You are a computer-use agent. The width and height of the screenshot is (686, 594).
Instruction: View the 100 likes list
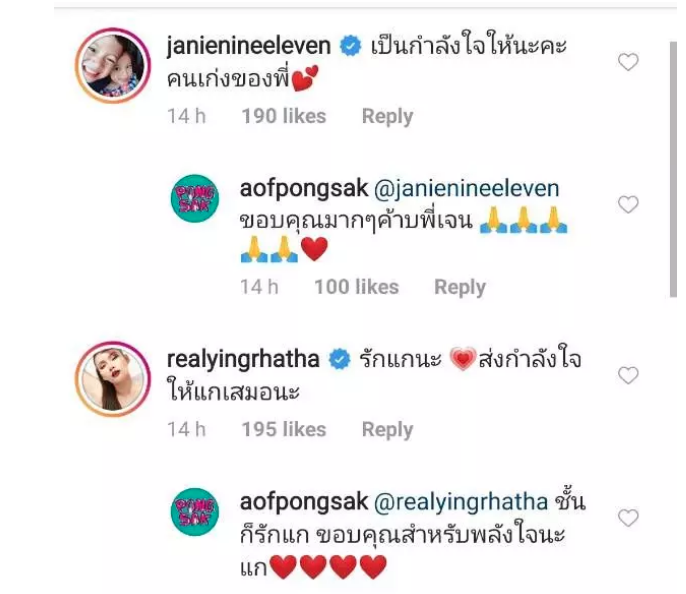click(x=357, y=287)
